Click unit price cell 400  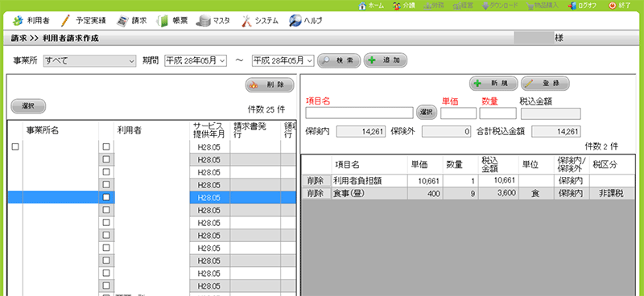coord(425,194)
